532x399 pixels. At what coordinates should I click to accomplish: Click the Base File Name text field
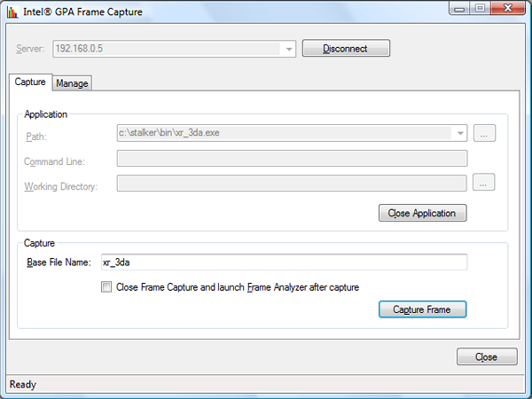click(284, 262)
